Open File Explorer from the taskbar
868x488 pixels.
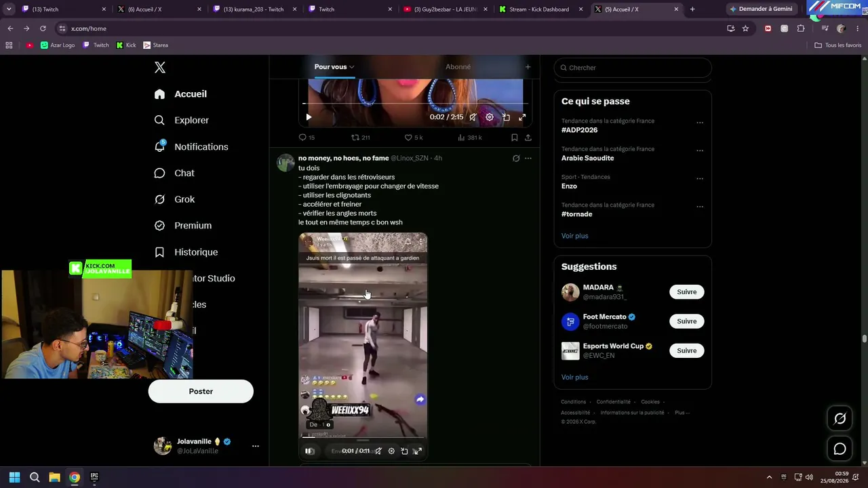tap(55, 477)
